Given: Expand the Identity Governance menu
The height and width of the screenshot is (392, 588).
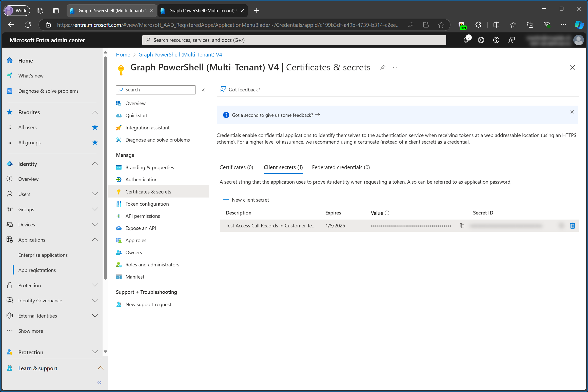Looking at the screenshot, I should coord(95,301).
